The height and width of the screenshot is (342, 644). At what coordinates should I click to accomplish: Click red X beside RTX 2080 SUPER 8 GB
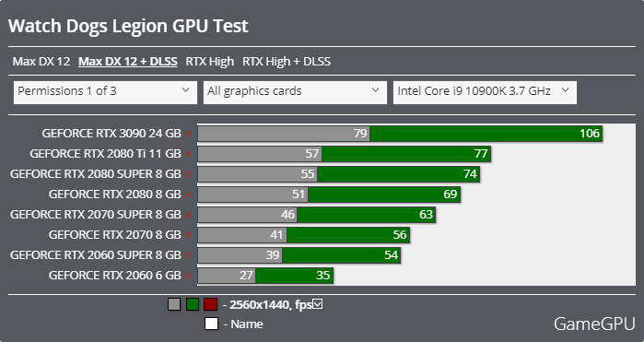coord(188,174)
